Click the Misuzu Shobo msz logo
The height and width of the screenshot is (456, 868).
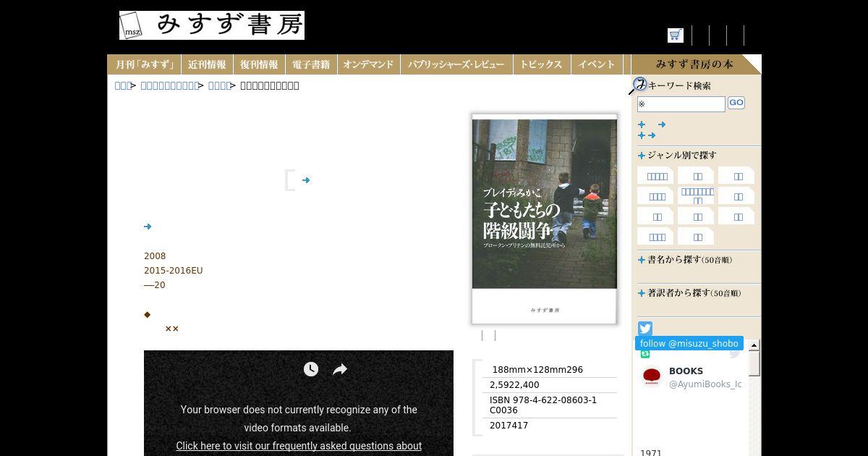click(131, 25)
